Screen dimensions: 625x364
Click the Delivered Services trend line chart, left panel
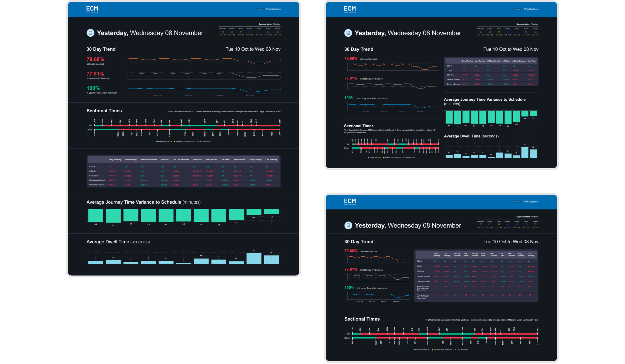(203, 61)
